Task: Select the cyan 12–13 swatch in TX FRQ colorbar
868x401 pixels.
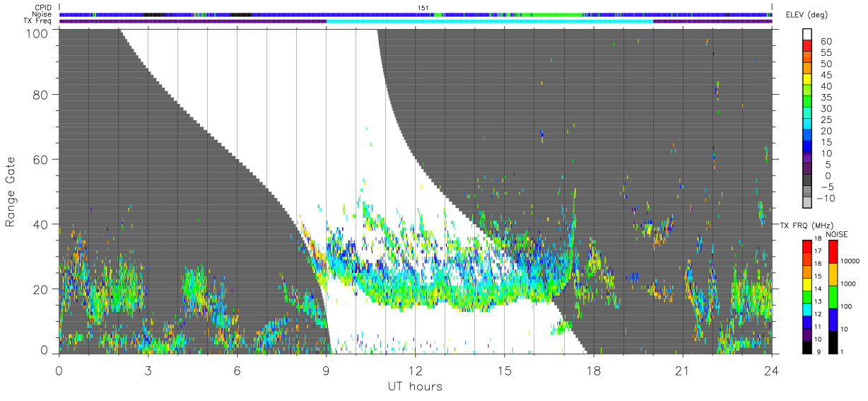Action: (x=808, y=309)
